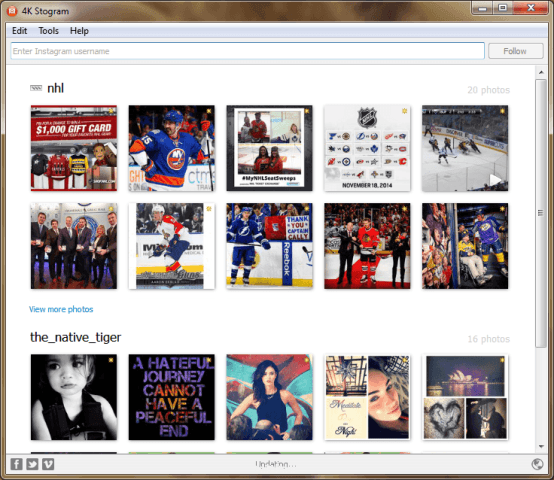Image resolution: width=554 pixels, height=480 pixels.
Task: Click scrollbar up arrow
Action: click(541, 72)
